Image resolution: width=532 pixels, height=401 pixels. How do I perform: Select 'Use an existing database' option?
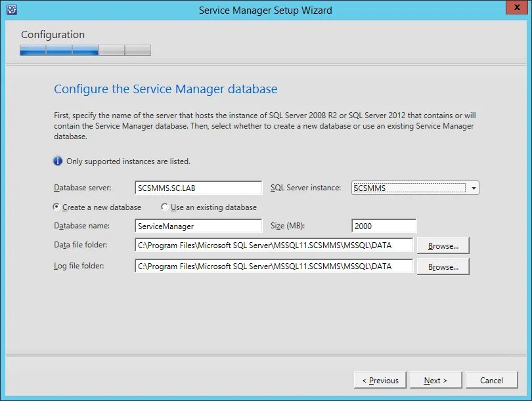pos(165,207)
